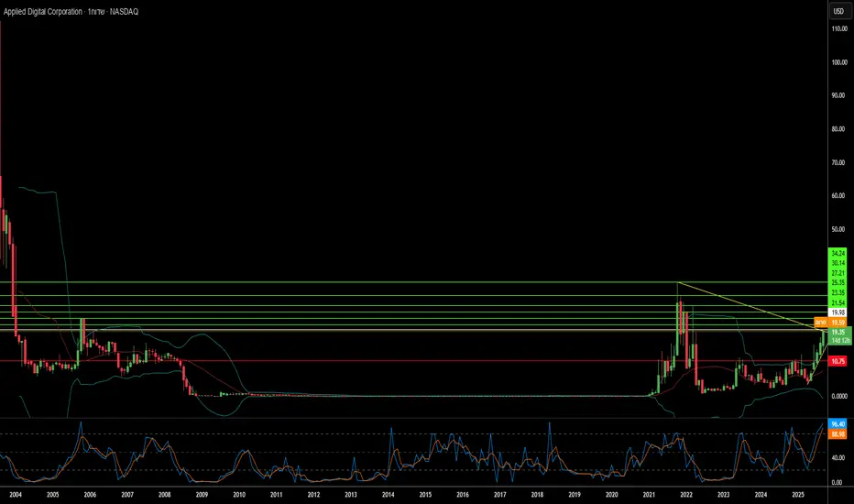Screen dimensions: 854x504
Task: Select the 27.21 green price label
Action: coord(838,273)
